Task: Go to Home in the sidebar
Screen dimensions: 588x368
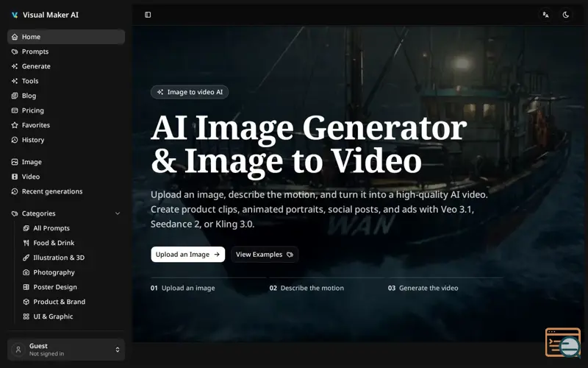Action: [66, 37]
